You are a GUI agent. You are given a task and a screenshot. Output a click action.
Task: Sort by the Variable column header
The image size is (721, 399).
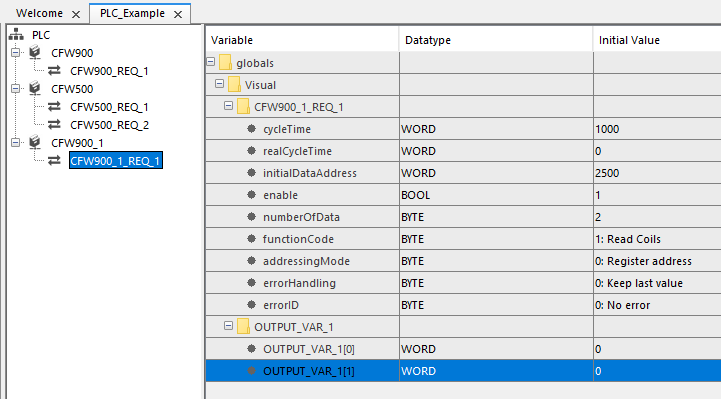[303, 40]
